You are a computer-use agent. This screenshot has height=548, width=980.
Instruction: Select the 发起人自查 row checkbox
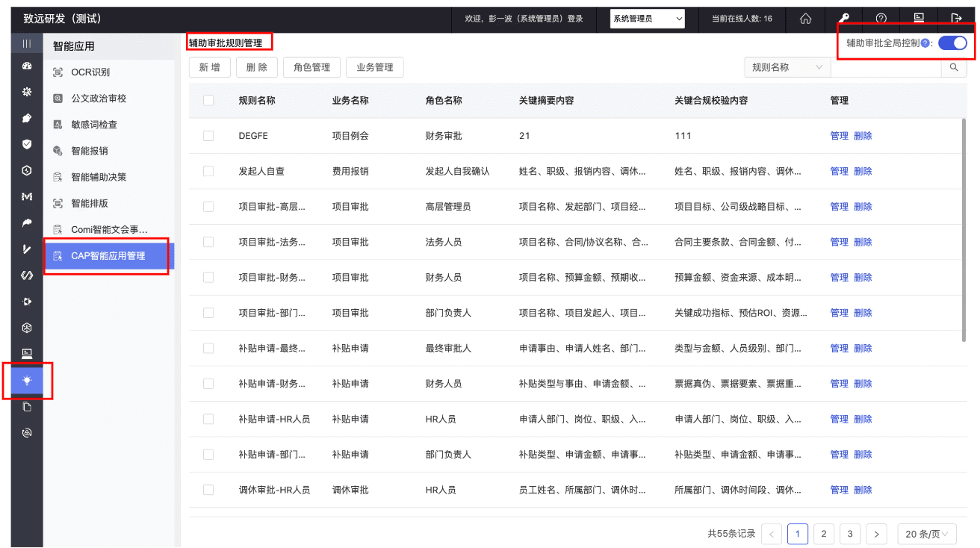208,171
